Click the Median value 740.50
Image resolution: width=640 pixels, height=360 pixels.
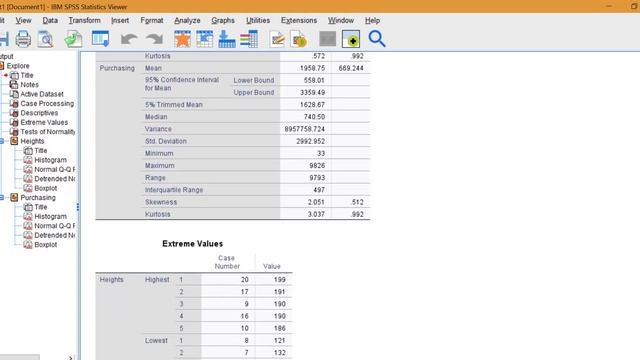click(x=314, y=117)
